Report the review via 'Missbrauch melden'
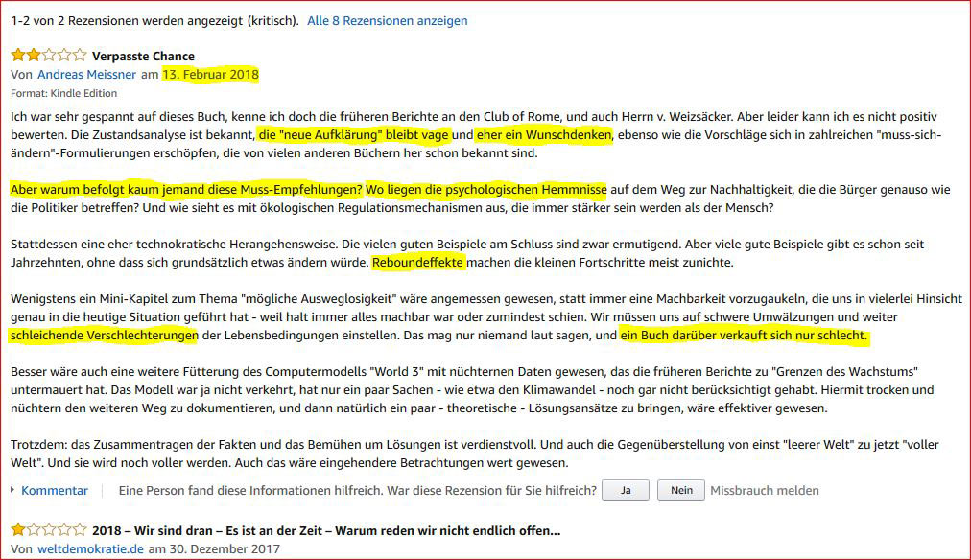The width and height of the screenshot is (971, 560). (x=764, y=490)
